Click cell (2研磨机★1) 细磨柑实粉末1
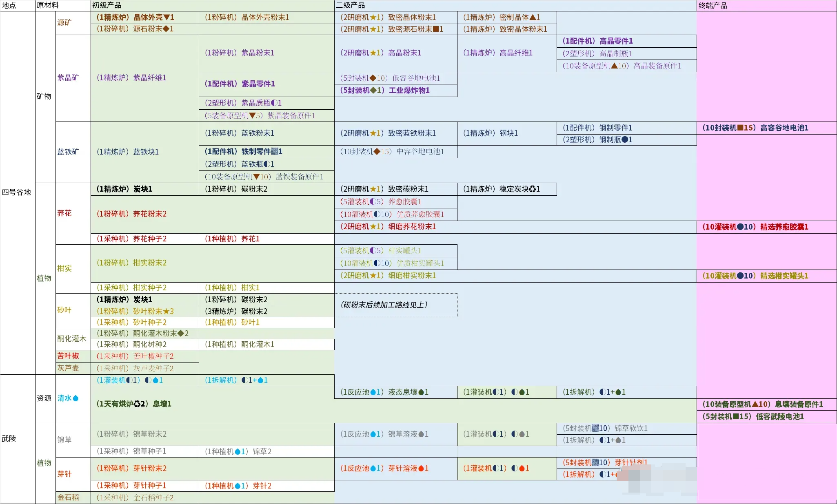This screenshot has height=504, width=837. (515, 276)
